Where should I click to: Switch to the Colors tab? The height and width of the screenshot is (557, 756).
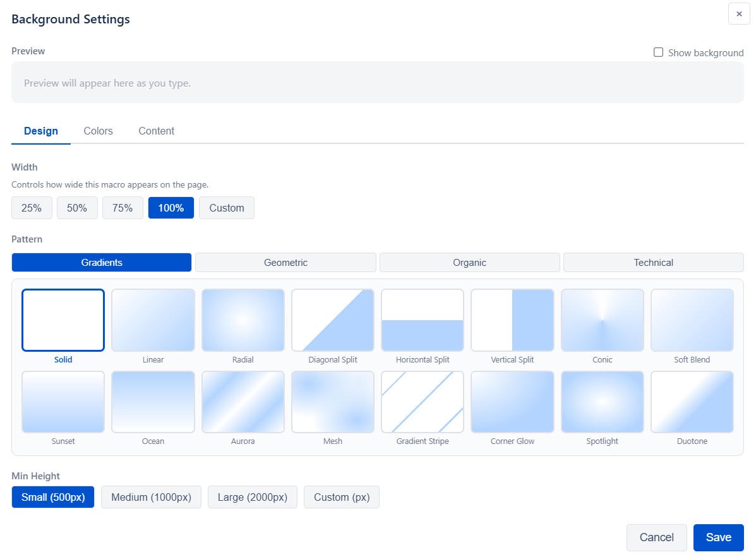(x=98, y=131)
